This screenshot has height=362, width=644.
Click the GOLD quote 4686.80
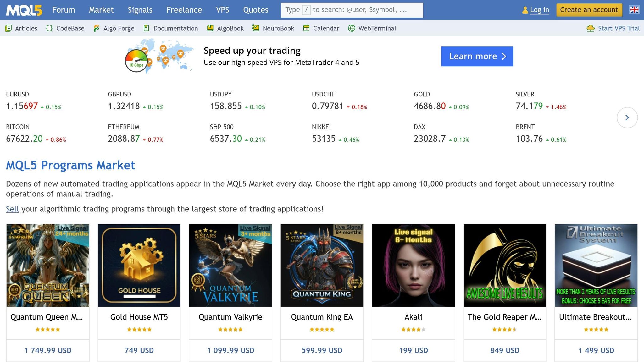point(430,106)
